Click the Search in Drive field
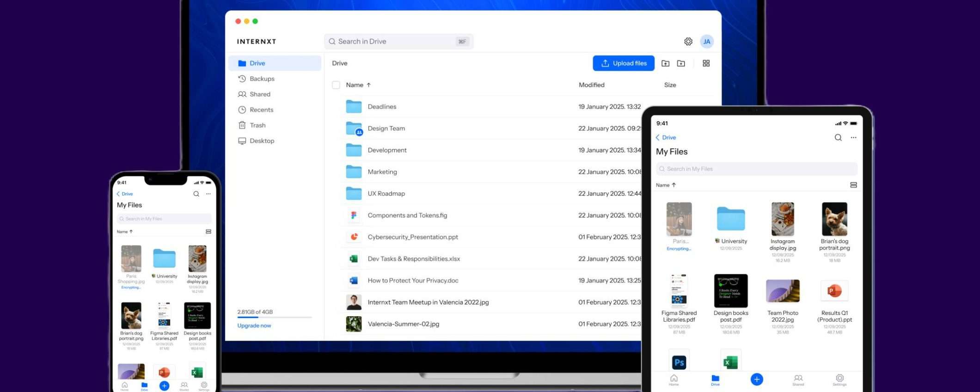The height and width of the screenshot is (392, 980). 398,42
